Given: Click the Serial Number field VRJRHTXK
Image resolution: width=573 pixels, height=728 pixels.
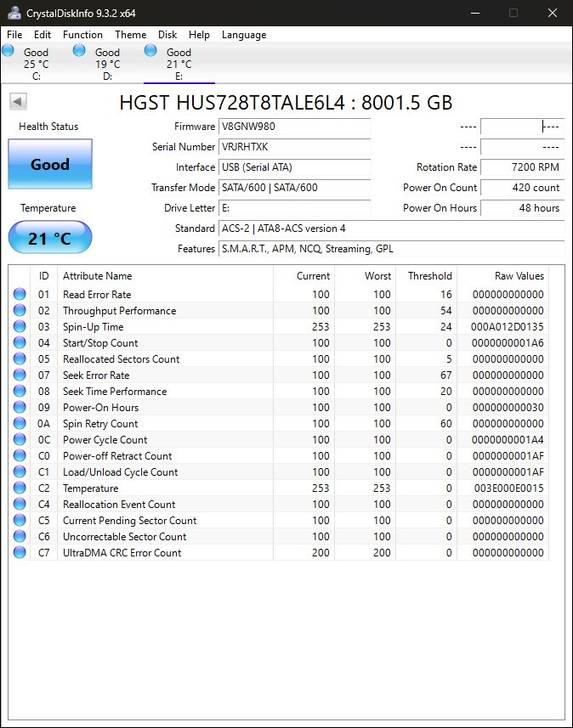Looking at the screenshot, I should (x=295, y=147).
